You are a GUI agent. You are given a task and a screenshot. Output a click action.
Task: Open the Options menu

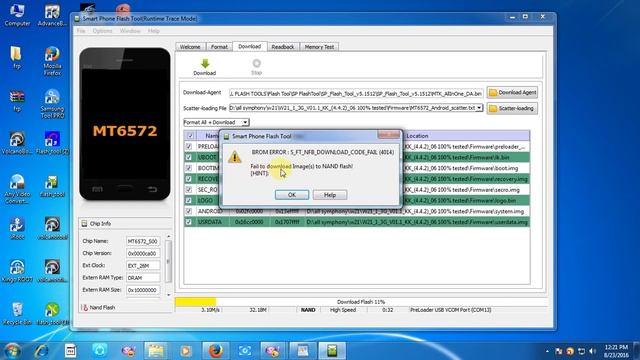point(102,31)
